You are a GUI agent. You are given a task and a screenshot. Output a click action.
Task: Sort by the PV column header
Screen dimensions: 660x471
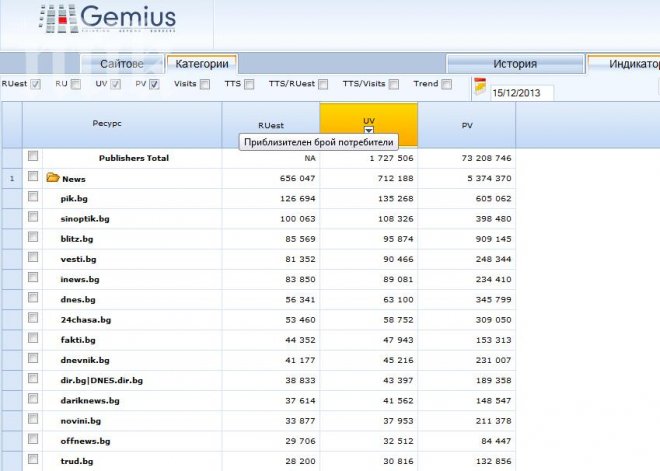466,126
